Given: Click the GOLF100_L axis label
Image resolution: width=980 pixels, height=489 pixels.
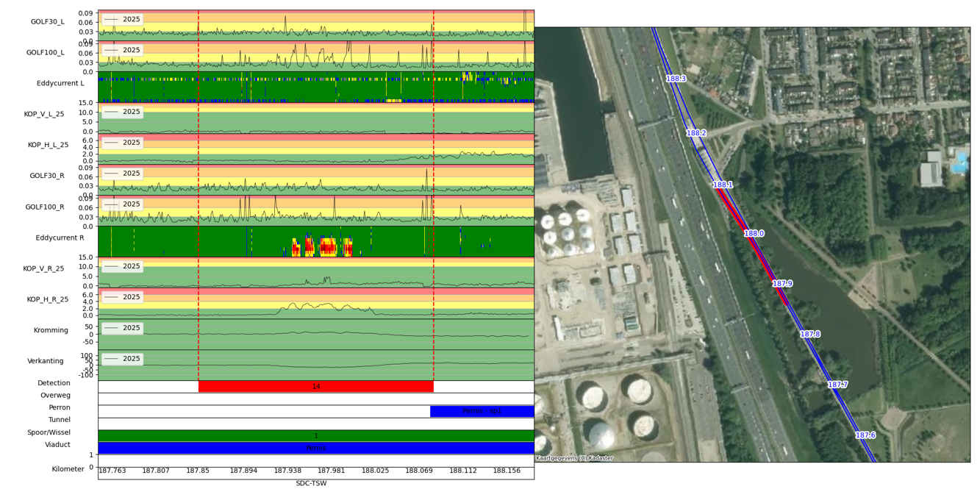Looking at the screenshot, I should [45, 53].
